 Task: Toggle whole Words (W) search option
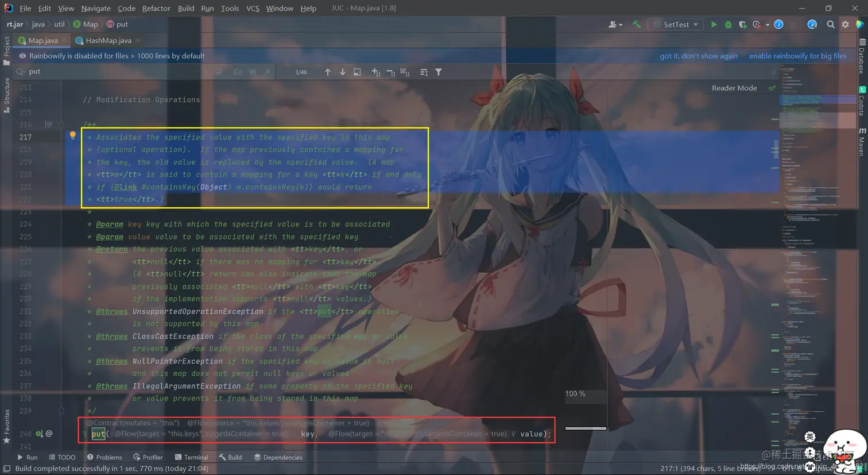[253, 72]
